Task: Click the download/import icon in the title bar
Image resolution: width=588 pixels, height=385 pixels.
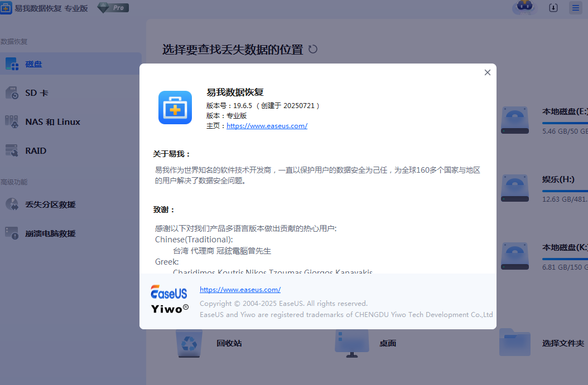Action: coord(553,8)
